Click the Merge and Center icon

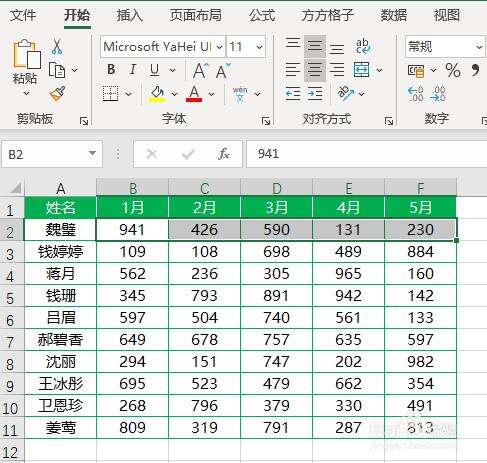[x=362, y=70]
